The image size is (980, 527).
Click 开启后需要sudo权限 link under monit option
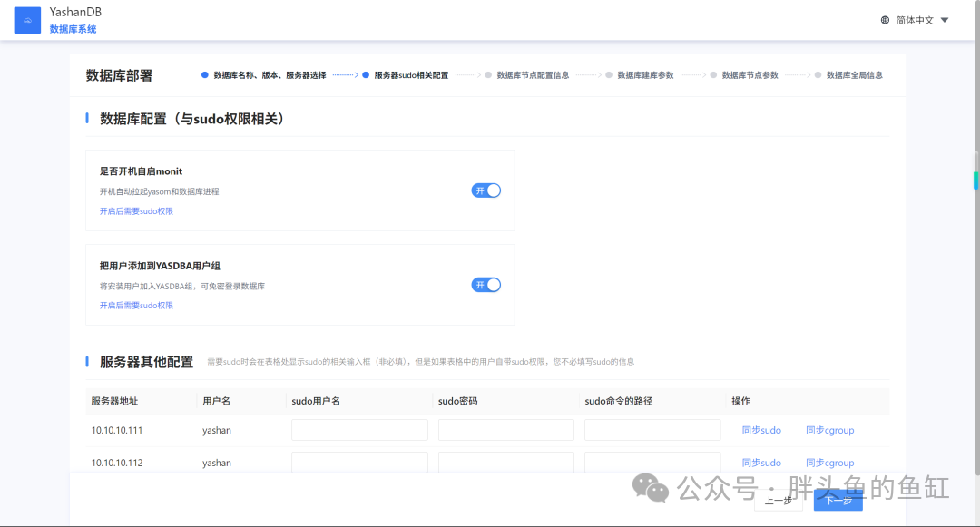[136, 211]
